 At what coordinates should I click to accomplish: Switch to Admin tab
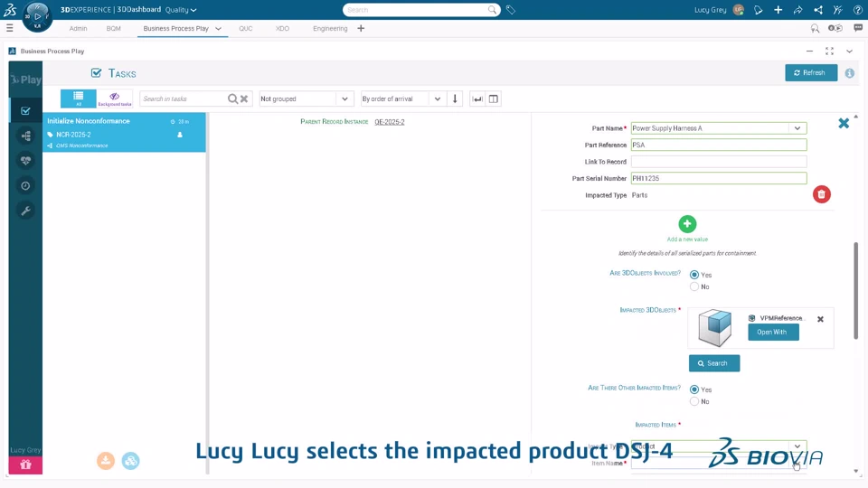(x=78, y=29)
